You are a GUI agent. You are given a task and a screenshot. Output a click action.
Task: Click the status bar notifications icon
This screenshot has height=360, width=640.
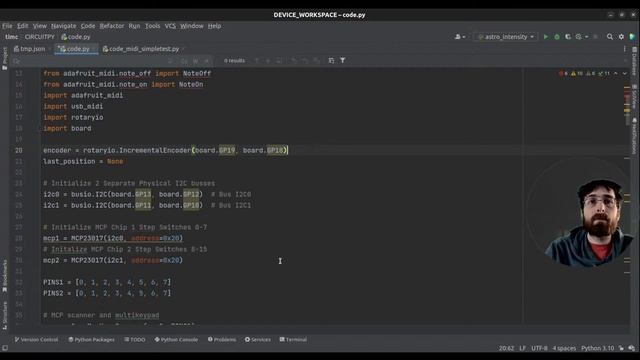[632, 348]
